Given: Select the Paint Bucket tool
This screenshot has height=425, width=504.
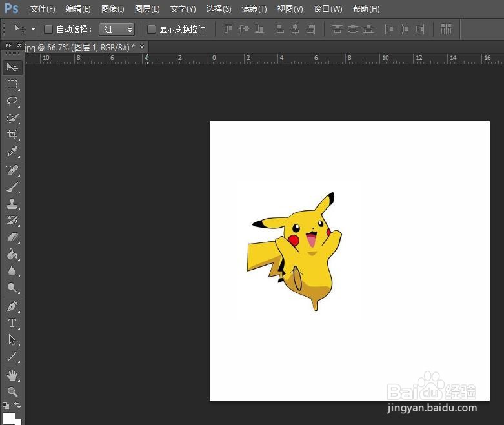Looking at the screenshot, I should (12, 254).
